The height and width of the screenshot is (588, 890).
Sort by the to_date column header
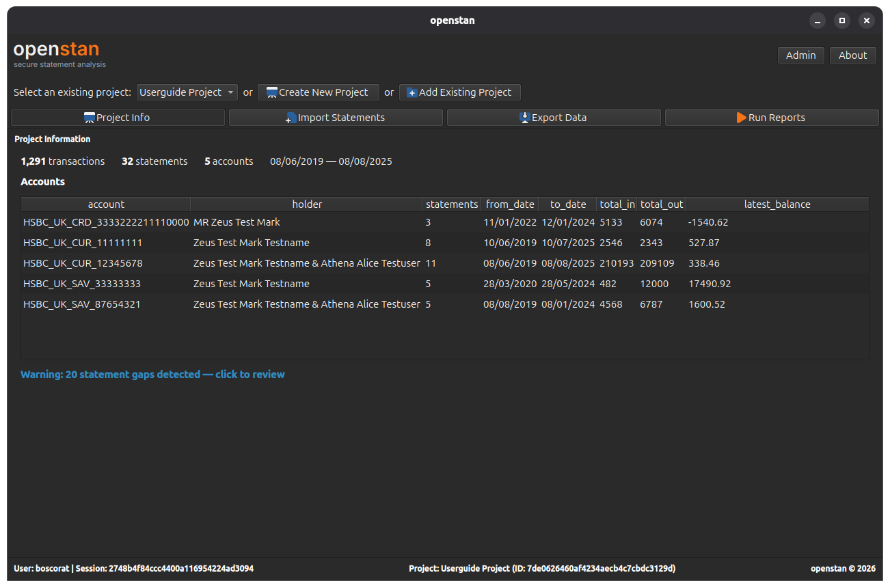tap(568, 204)
